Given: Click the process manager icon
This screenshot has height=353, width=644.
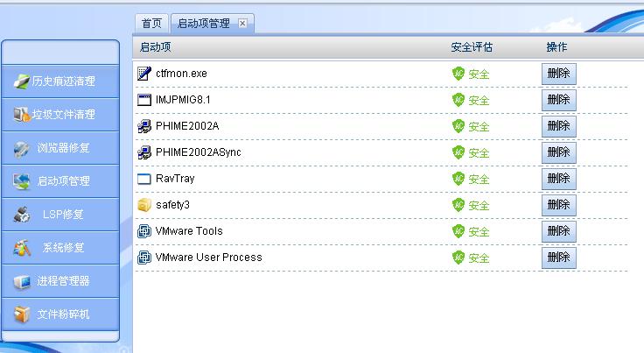Looking at the screenshot, I should click(22, 281).
